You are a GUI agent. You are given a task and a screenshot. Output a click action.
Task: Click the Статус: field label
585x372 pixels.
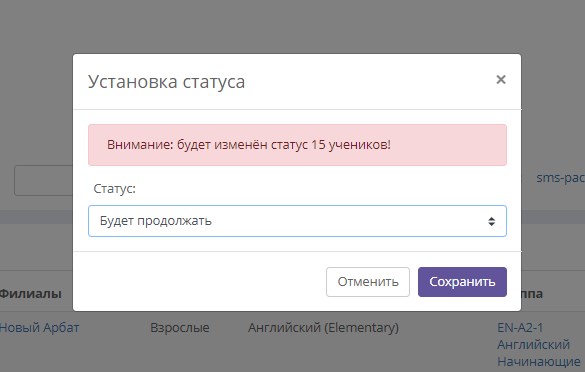point(115,188)
